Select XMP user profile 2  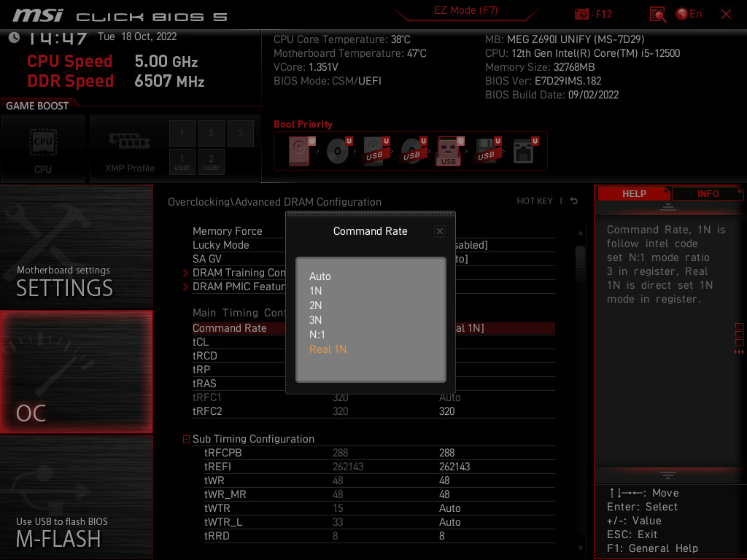(x=211, y=162)
